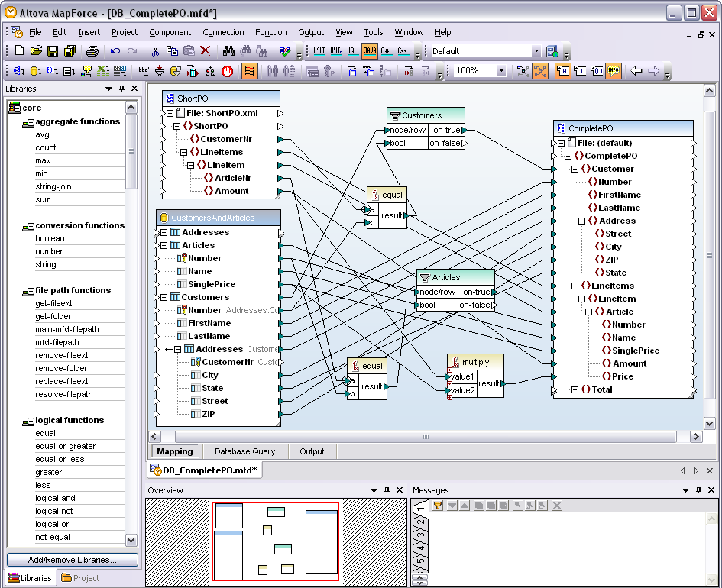Open the File menu

coord(35,32)
